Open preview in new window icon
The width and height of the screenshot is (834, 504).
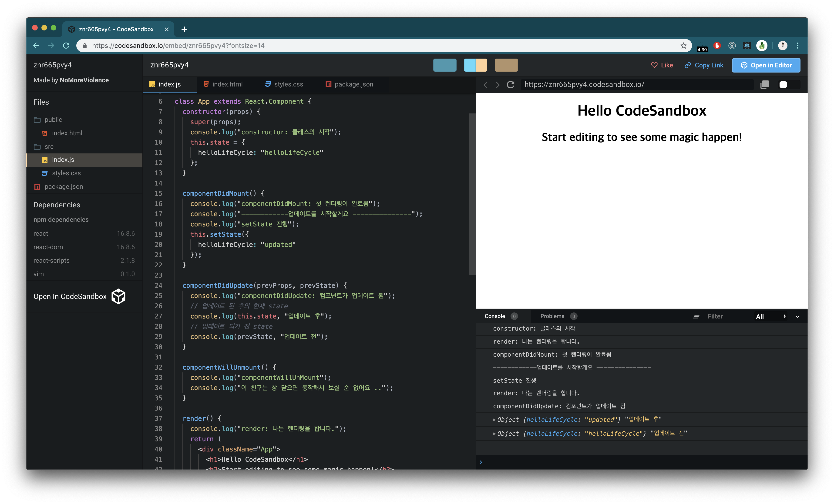(x=764, y=85)
